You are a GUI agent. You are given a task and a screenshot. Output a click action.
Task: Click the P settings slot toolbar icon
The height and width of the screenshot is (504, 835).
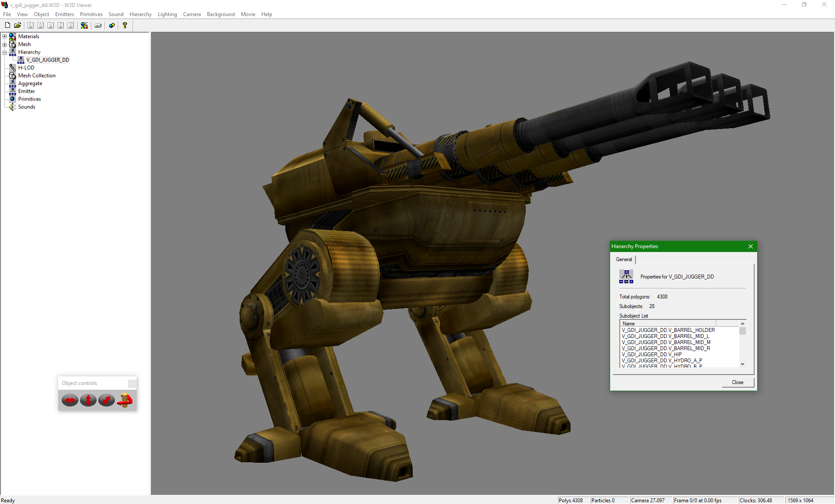60,25
